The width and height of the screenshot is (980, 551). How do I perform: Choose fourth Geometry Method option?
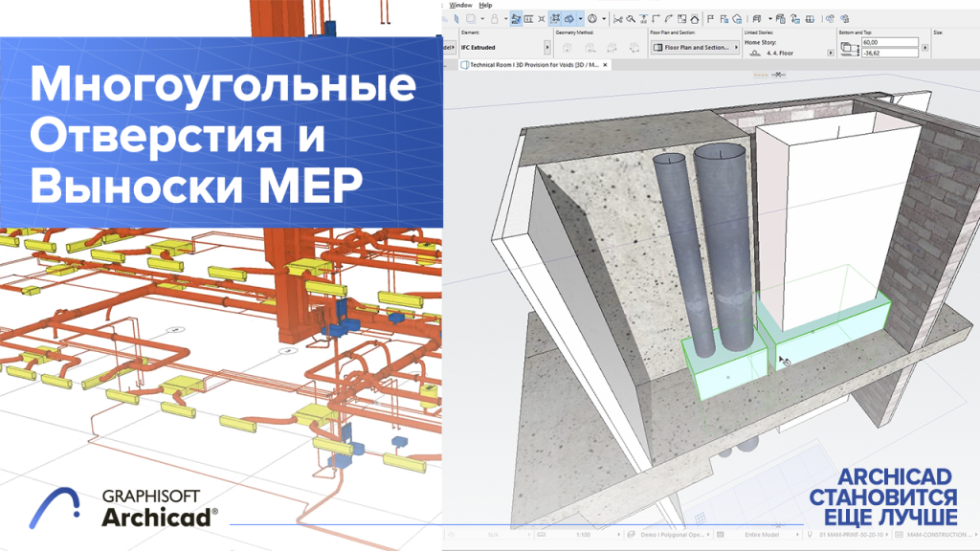click(635, 48)
